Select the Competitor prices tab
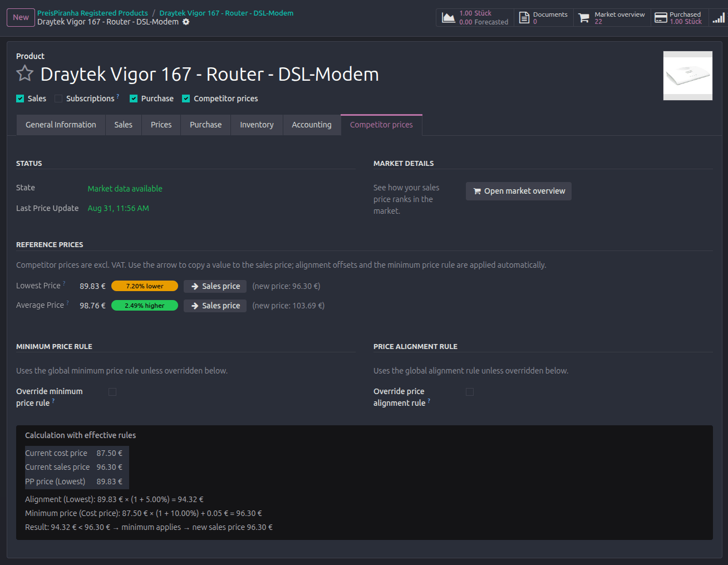Viewport: 728px width, 565px height. [381, 125]
